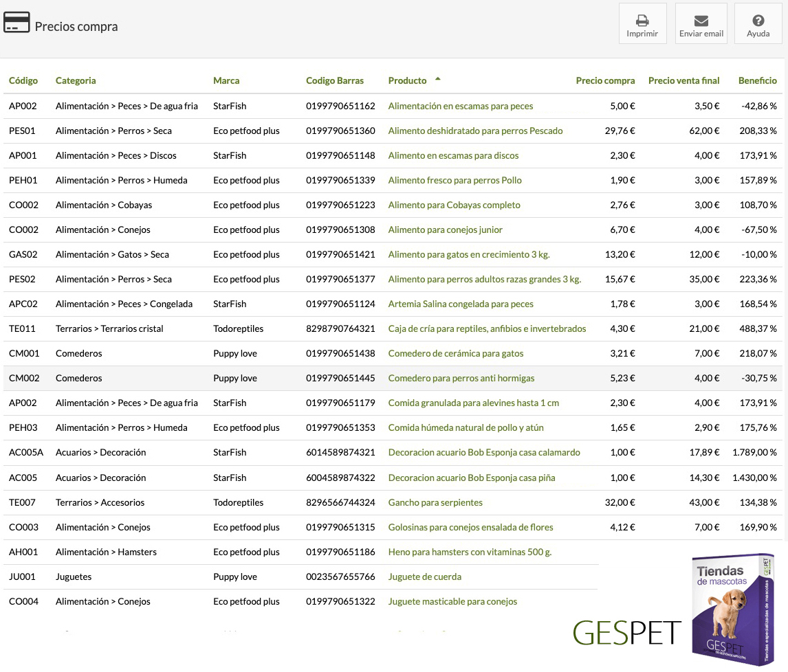Open Alimentación en escamas para peces

point(461,106)
